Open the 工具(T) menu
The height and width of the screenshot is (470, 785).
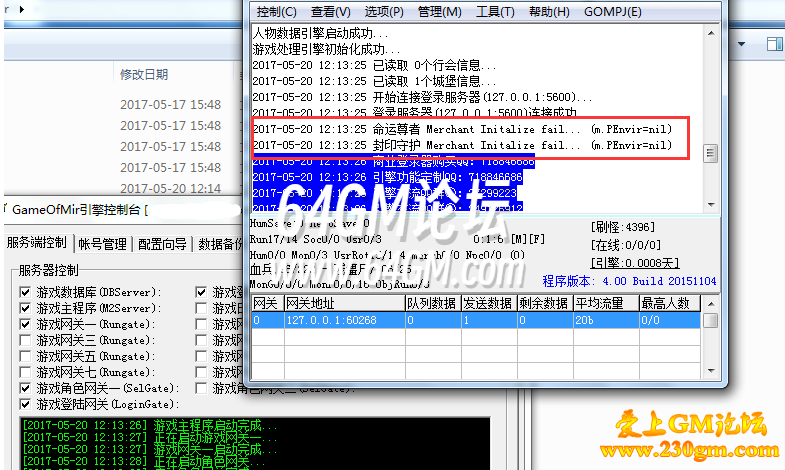point(495,12)
